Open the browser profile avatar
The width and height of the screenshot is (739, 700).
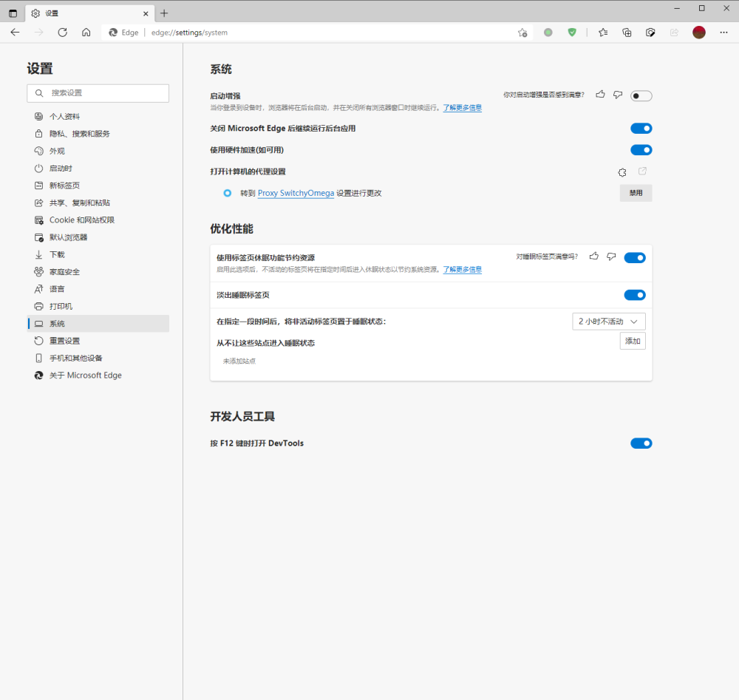point(698,32)
